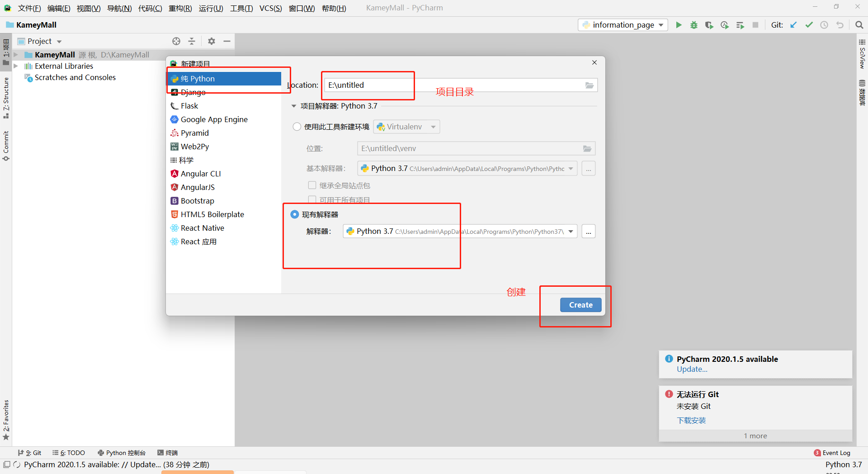The height and width of the screenshot is (474, 868).
Task: Open profiler run icon
Action: [x=725, y=25]
